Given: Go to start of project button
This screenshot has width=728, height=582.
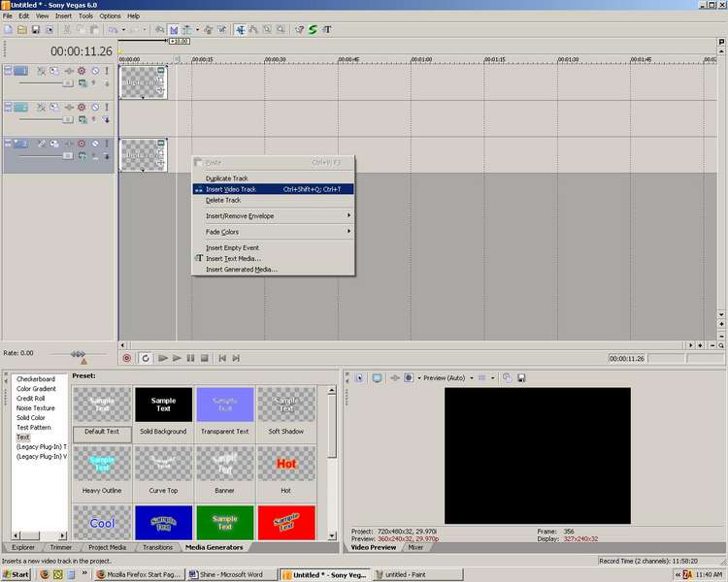Looking at the screenshot, I should pos(222,358).
